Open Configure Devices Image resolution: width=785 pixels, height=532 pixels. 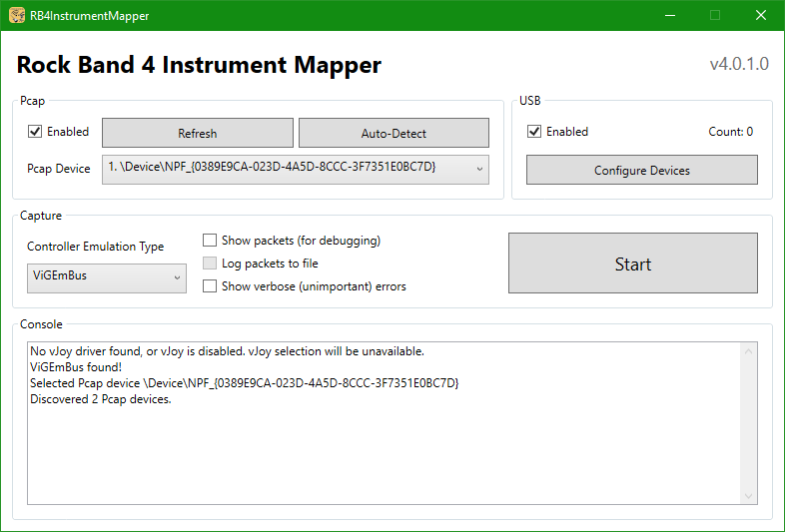(x=642, y=170)
